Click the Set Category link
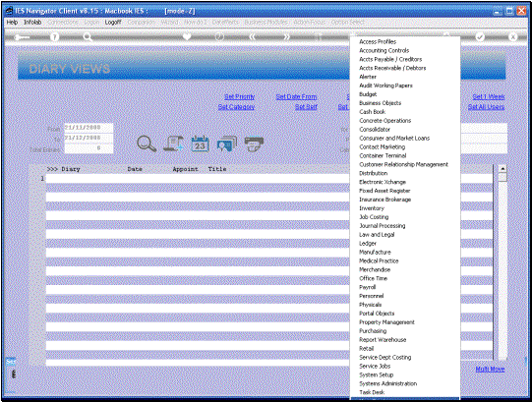 click(x=236, y=107)
